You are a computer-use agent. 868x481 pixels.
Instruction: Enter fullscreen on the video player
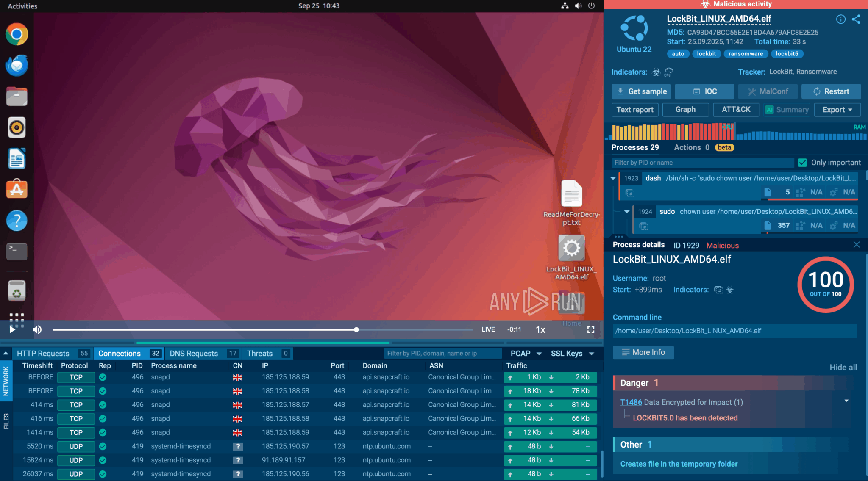pos(590,329)
